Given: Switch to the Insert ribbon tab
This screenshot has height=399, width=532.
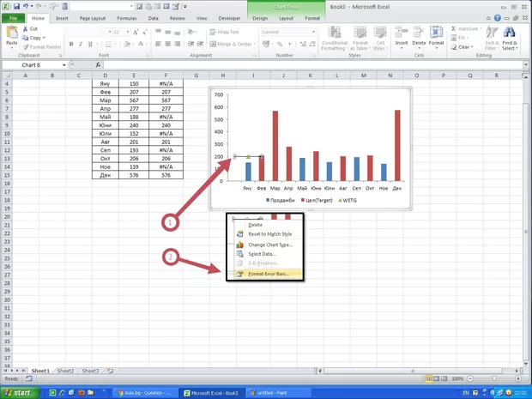Looking at the screenshot, I should [62, 18].
